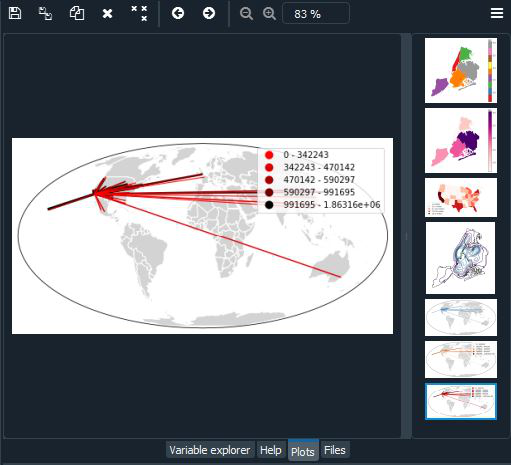The width and height of the screenshot is (511, 465).
Task: Select the blue contour NYC map thumbnail
Action: pyautogui.click(x=460, y=258)
